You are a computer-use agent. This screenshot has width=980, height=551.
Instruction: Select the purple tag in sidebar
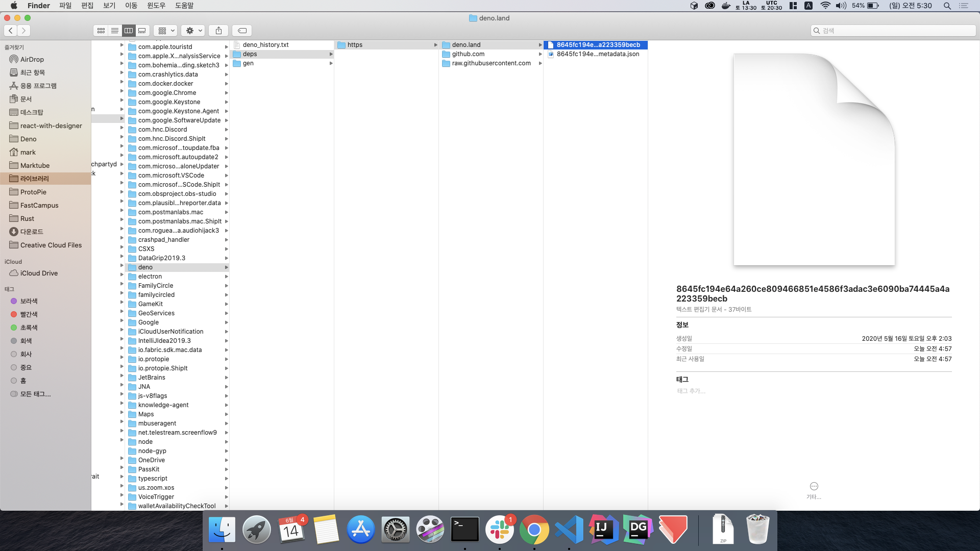tap(29, 301)
